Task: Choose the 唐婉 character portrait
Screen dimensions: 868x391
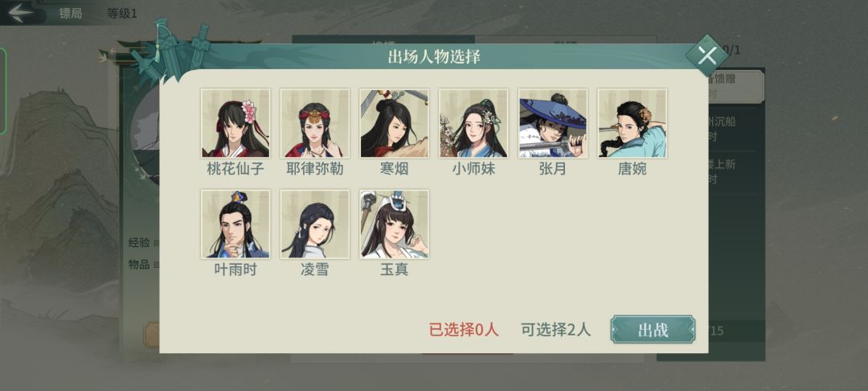Action: click(x=633, y=124)
